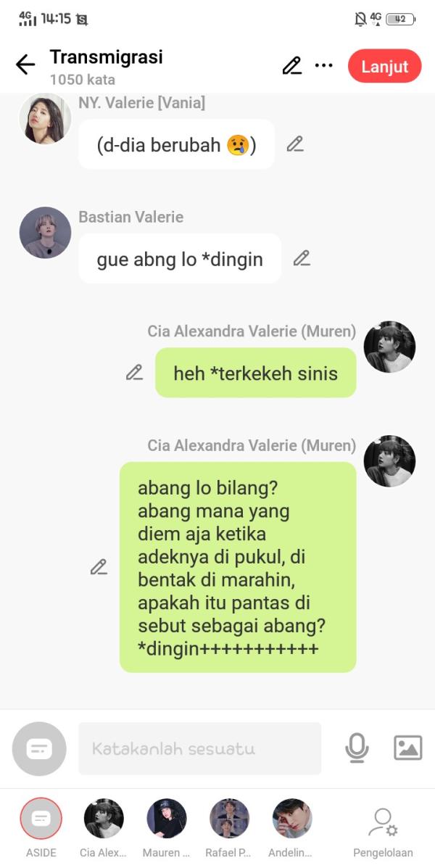Tap the microphone voice input icon

[357, 748]
